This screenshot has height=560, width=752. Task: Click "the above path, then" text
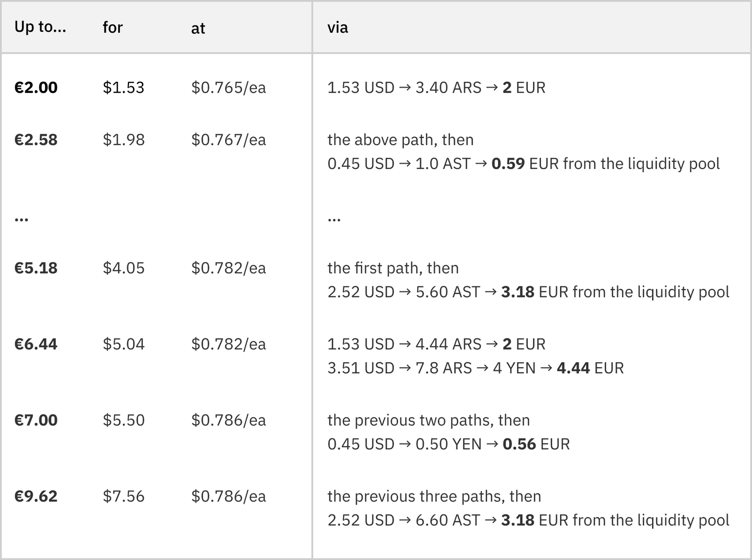pos(400,140)
